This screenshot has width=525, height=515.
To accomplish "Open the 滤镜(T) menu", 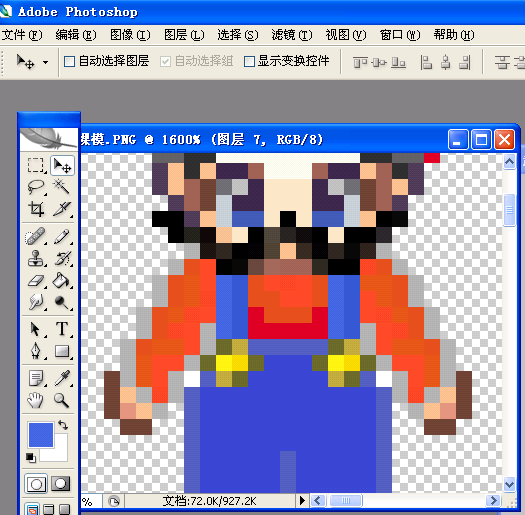I will [x=292, y=35].
